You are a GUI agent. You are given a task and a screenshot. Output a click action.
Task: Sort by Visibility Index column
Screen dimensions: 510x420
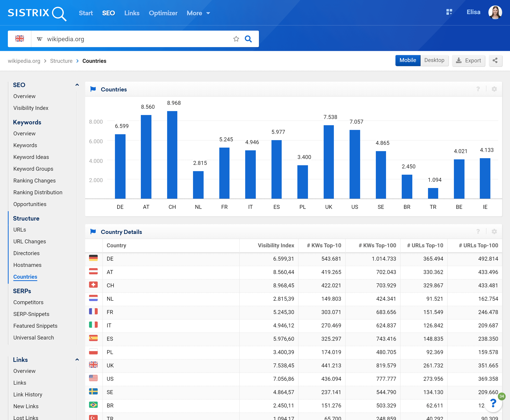click(276, 245)
